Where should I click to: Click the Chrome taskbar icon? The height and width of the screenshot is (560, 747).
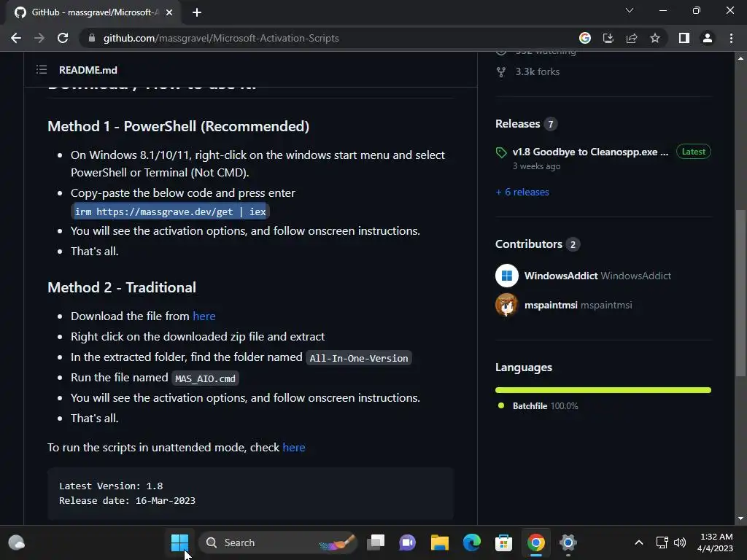pyautogui.click(x=536, y=542)
